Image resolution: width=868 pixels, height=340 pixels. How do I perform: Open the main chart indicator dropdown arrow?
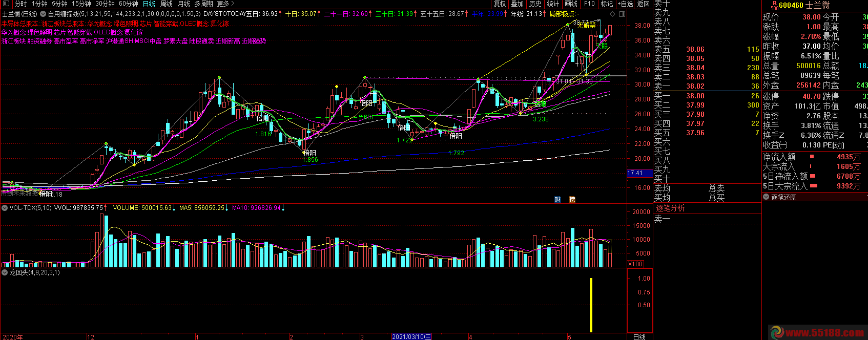[43, 14]
